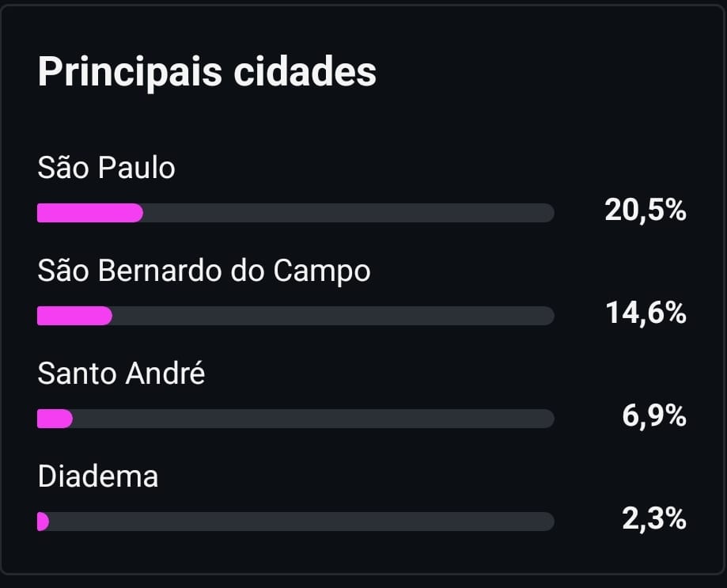Screen dimensions: 727x588
Task: Click gray unfilled track under São Bernardo do Campo
Action: click(332, 316)
